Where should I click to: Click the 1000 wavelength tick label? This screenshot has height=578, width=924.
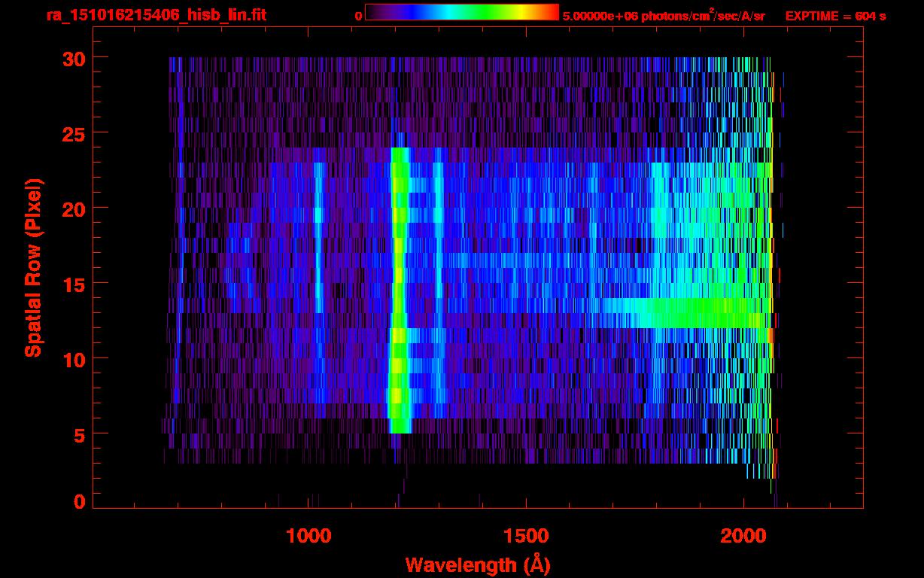tap(309, 536)
